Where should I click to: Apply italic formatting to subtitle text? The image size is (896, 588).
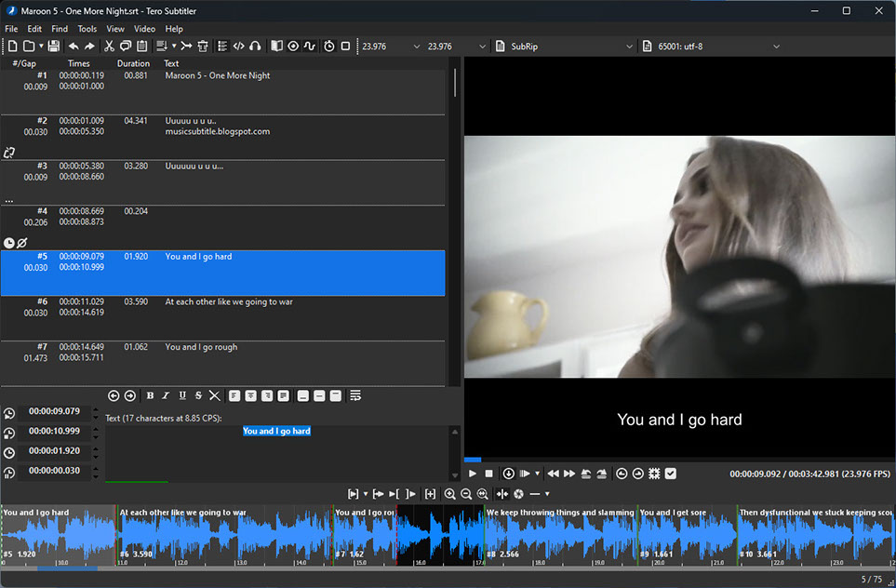pos(166,395)
